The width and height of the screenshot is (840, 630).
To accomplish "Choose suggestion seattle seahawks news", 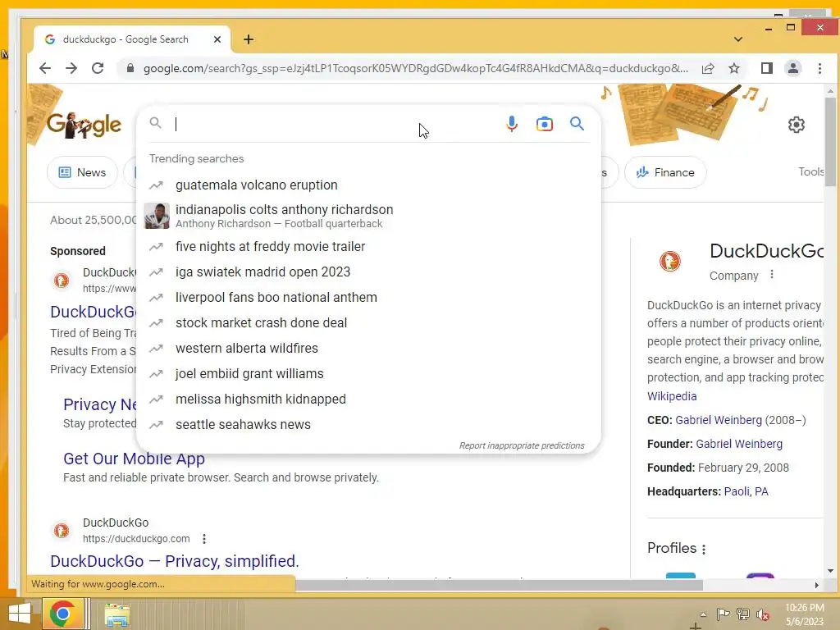I will [368, 424].
